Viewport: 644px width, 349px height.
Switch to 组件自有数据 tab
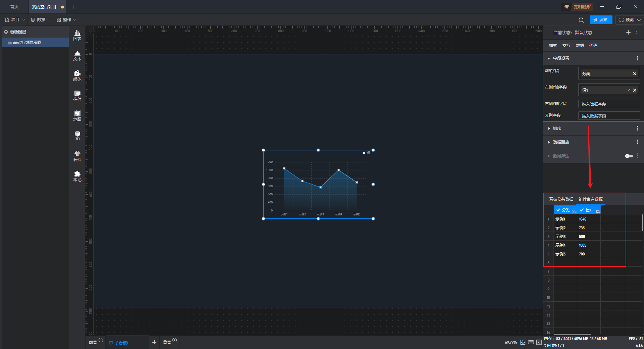point(591,199)
